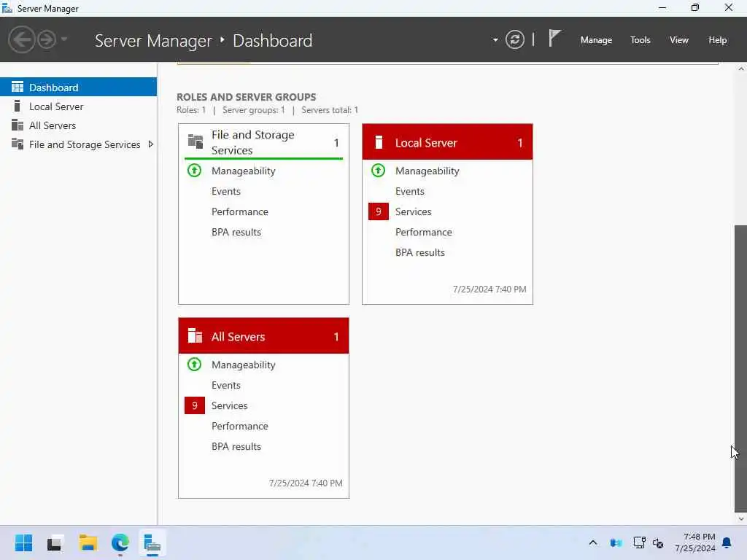Open Performance in File and Storage Services tile
The height and width of the screenshot is (560, 747).
239,212
